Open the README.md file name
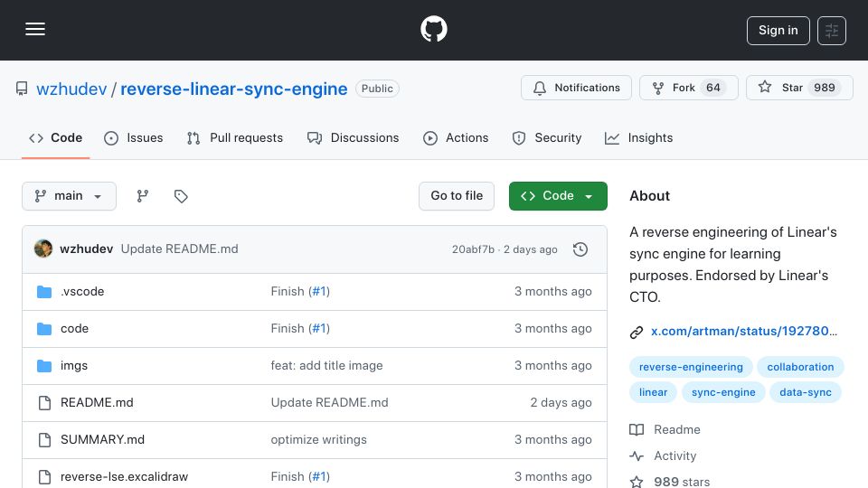The width and height of the screenshot is (868, 488). pos(97,403)
